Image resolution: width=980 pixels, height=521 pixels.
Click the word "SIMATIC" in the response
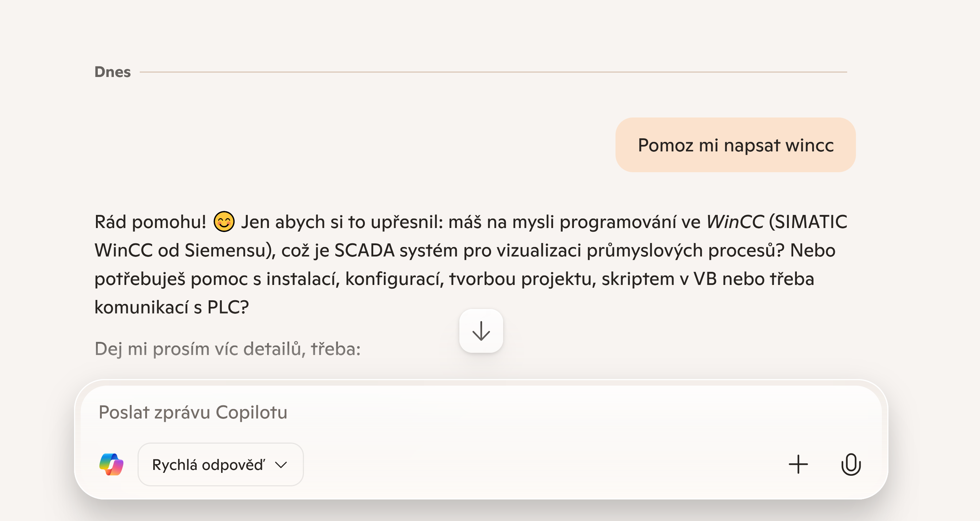point(811,222)
